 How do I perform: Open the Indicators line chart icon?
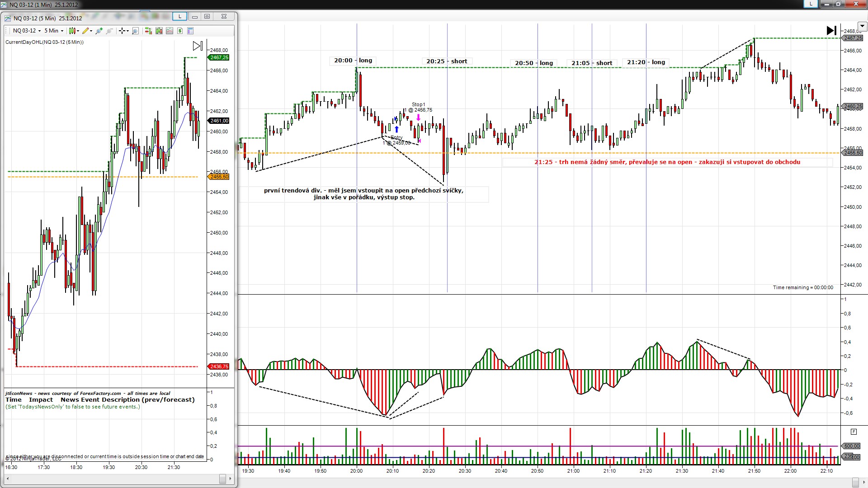(x=170, y=31)
